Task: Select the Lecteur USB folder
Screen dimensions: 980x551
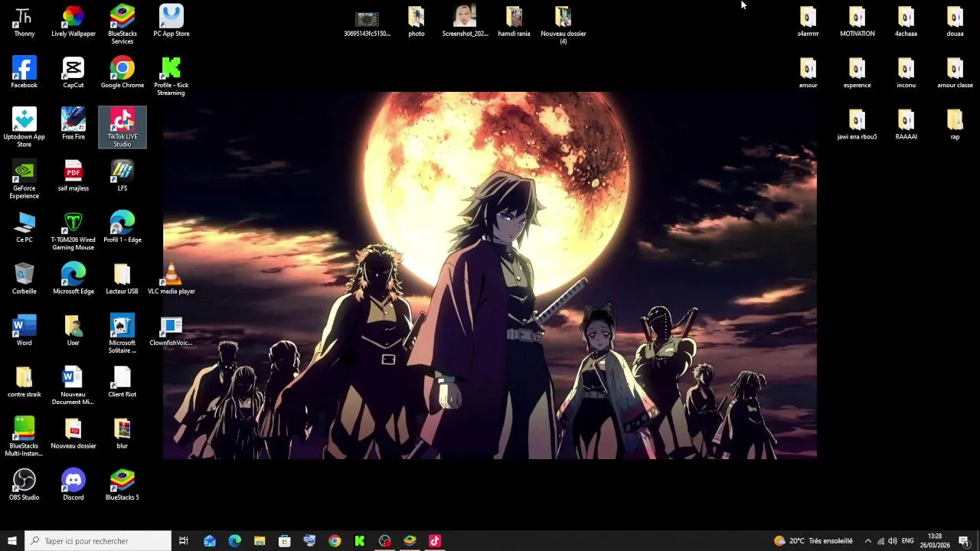Action: pyautogui.click(x=122, y=279)
